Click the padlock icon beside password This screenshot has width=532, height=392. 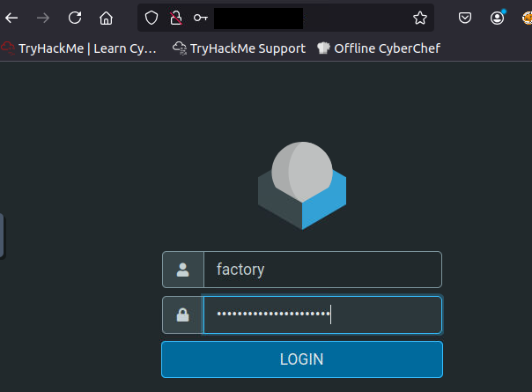pos(182,314)
